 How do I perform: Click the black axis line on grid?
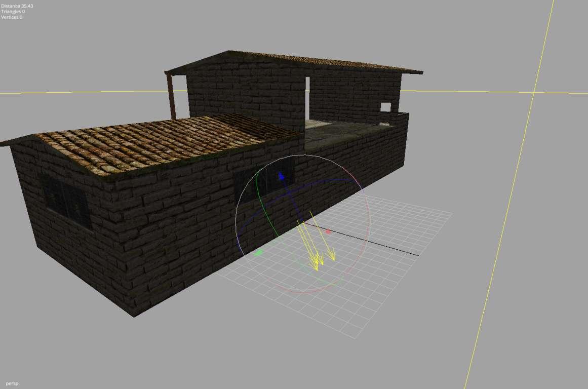tap(385, 246)
